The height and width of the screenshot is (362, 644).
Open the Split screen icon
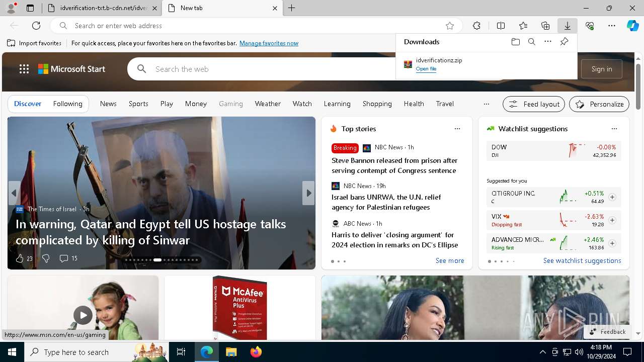pyautogui.click(x=501, y=26)
